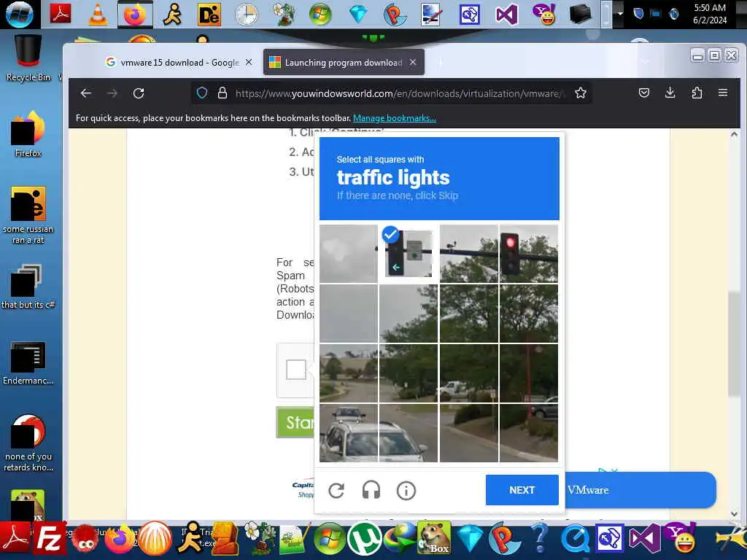Viewport: 747px width, 560px height.
Task: Reload the page from the Firefox toolbar
Action: (139, 93)
